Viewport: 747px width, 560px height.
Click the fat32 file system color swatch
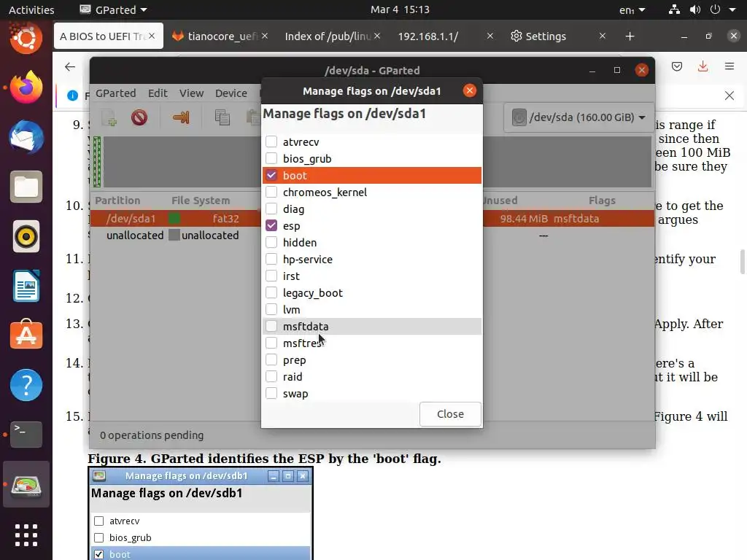[x=174, y=219]
